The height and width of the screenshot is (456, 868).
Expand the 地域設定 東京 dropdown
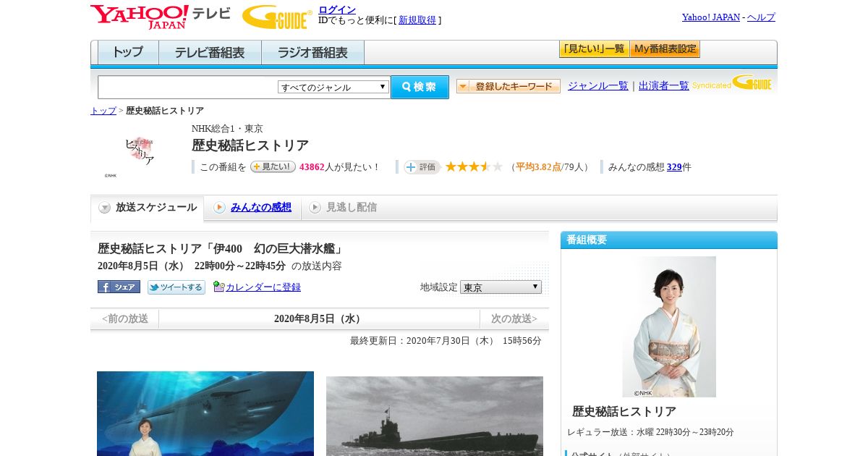[501, 287]
